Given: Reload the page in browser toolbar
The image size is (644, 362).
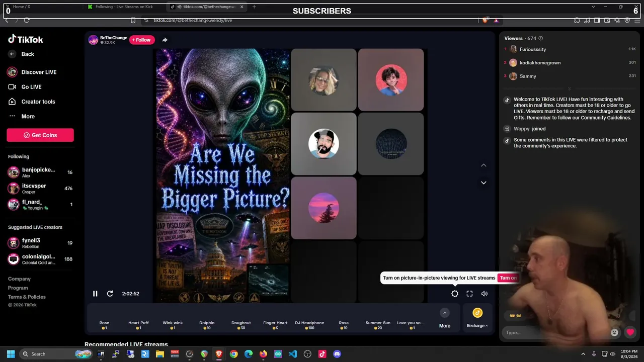Looking at the screenshot, I should click(27, 20).
